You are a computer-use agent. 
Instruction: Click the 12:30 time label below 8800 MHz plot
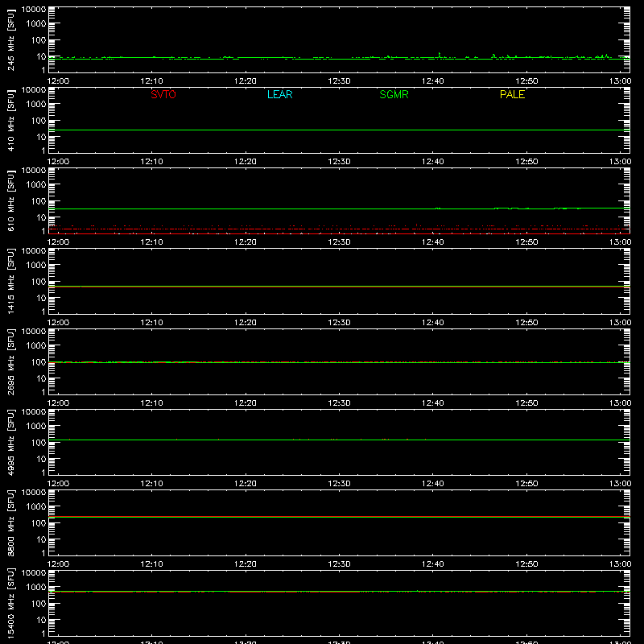tap(339, 564)
